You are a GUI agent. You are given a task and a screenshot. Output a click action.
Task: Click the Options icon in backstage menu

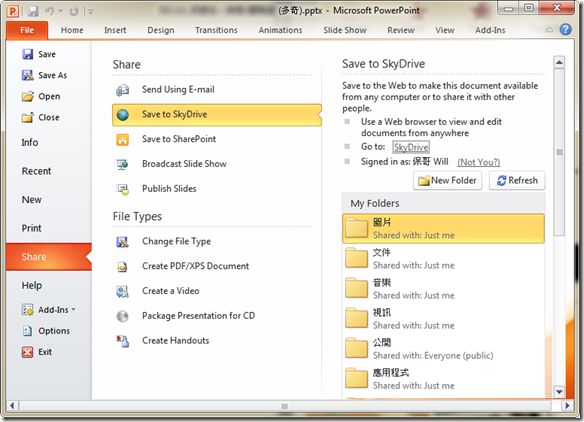point(28,331)
